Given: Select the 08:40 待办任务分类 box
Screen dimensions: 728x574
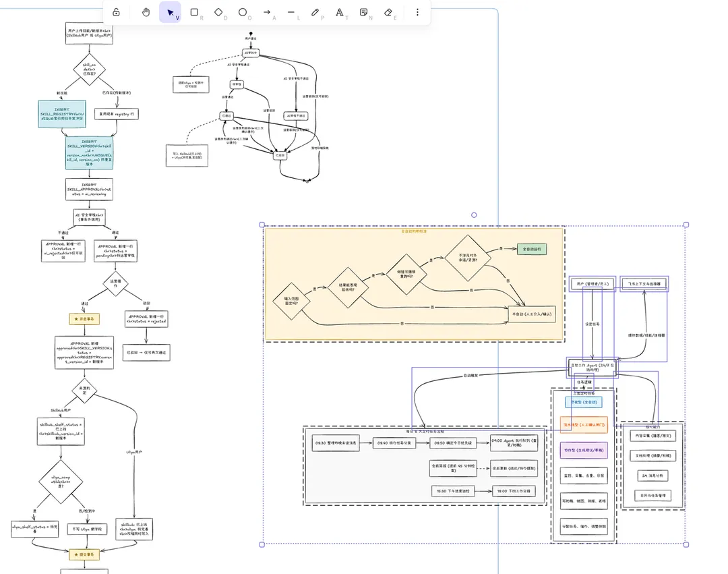Looking at the screenshot, I should (x=394, y=443).
